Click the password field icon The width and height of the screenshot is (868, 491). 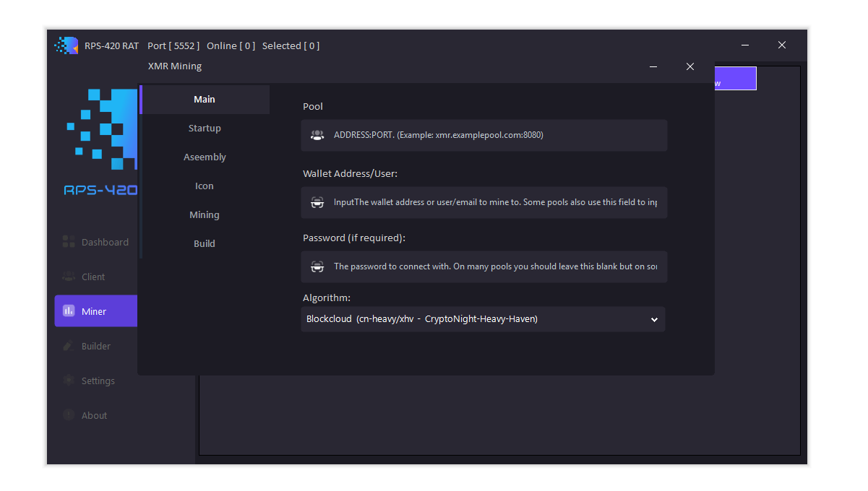tap(317, 266)
